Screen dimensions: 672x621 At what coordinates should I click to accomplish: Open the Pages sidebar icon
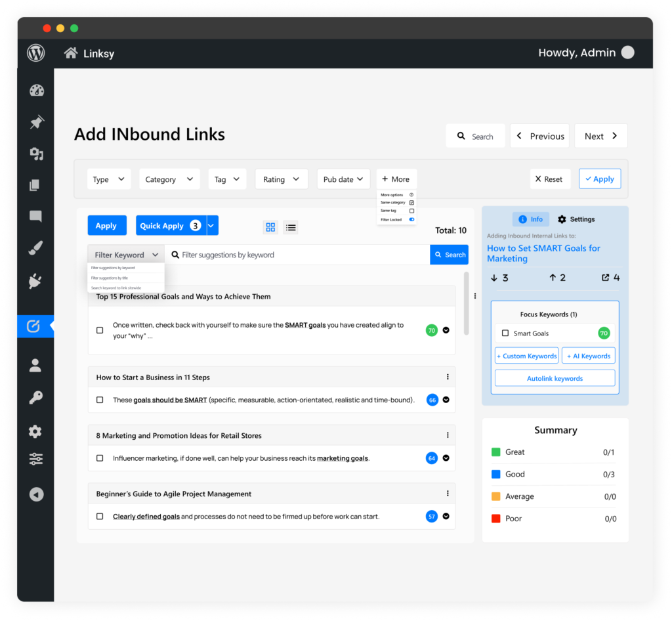click(x=35, y=185)
